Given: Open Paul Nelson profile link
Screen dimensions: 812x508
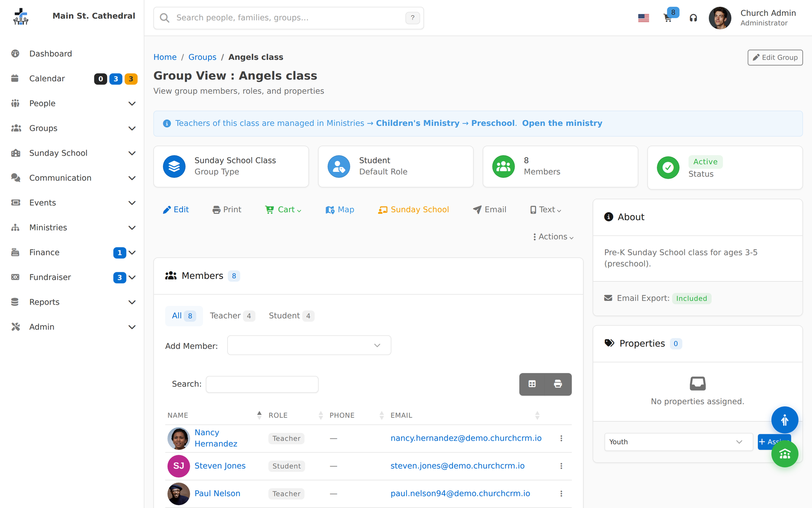Looking at the screenshot, I should (217, 494).
